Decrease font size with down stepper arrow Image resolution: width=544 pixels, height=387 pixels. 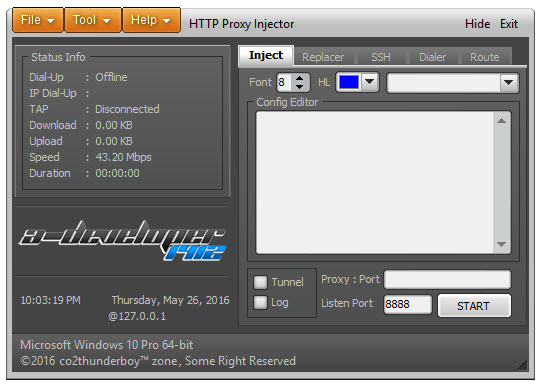coord(300,87)
